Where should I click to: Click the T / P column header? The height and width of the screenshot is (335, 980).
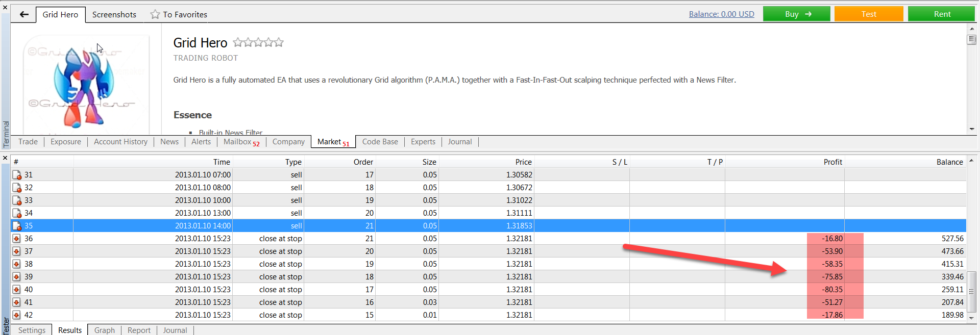point(677,162)
